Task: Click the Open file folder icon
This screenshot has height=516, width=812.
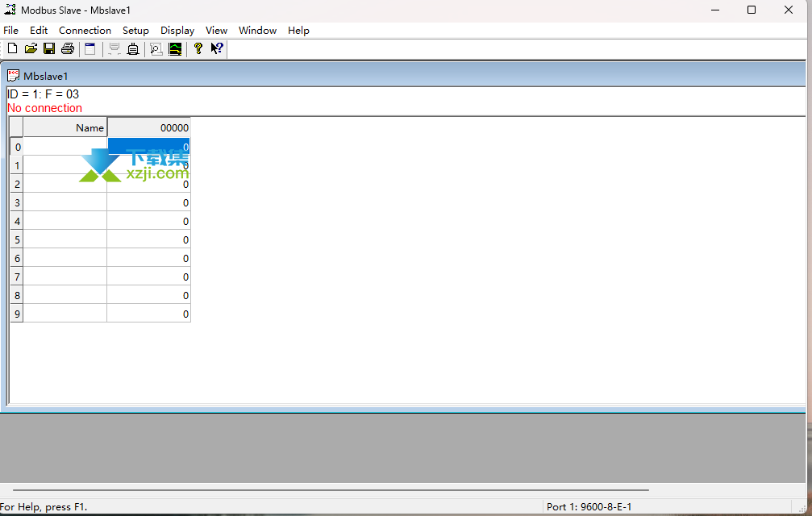Action: click(x=31, y=48)
